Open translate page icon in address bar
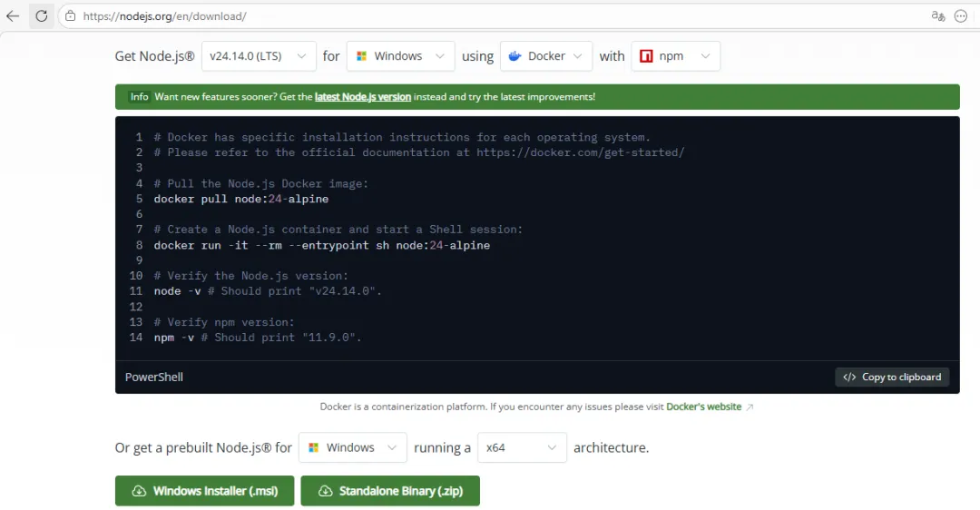 pos(937,16)
